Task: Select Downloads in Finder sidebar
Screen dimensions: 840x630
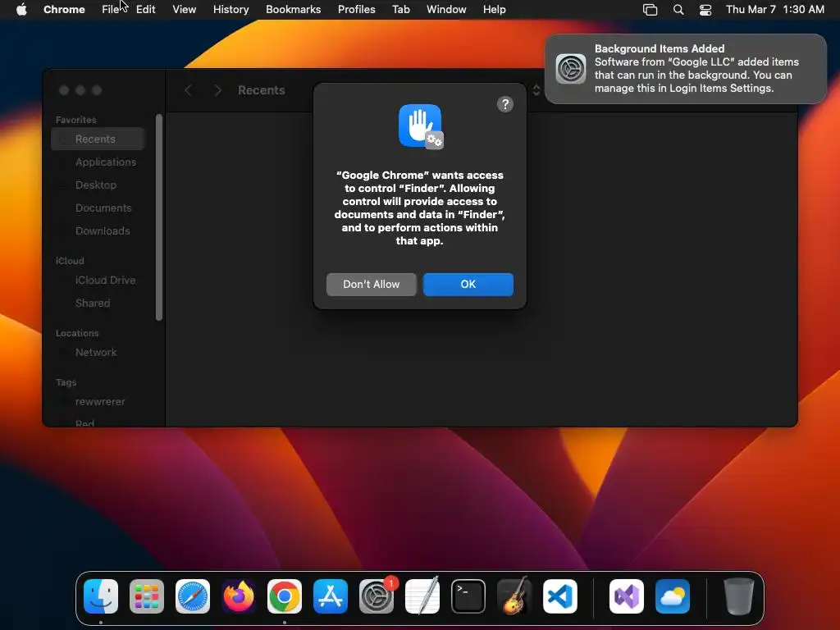Action: pos(98,231)
